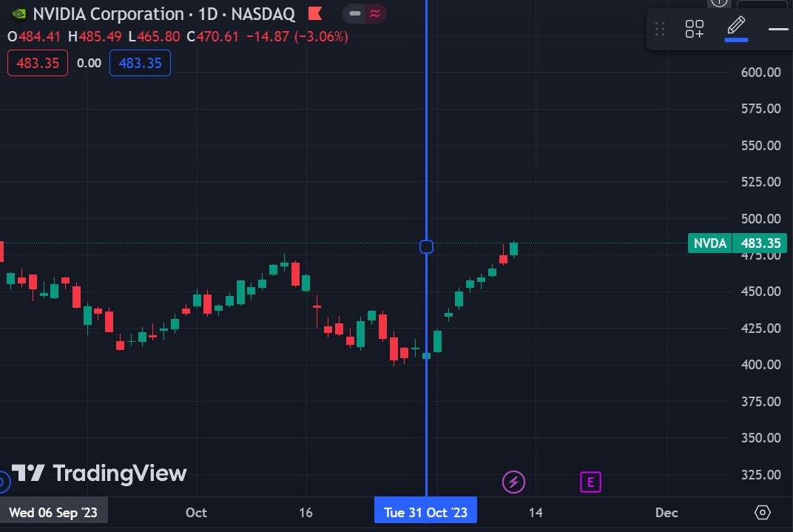Select the horizontal line tool

(x=778, y=30)
